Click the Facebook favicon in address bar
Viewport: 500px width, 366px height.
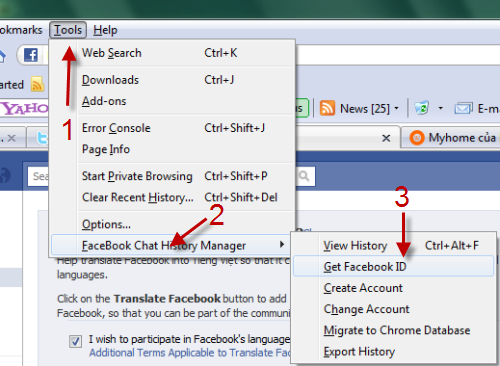31,55
